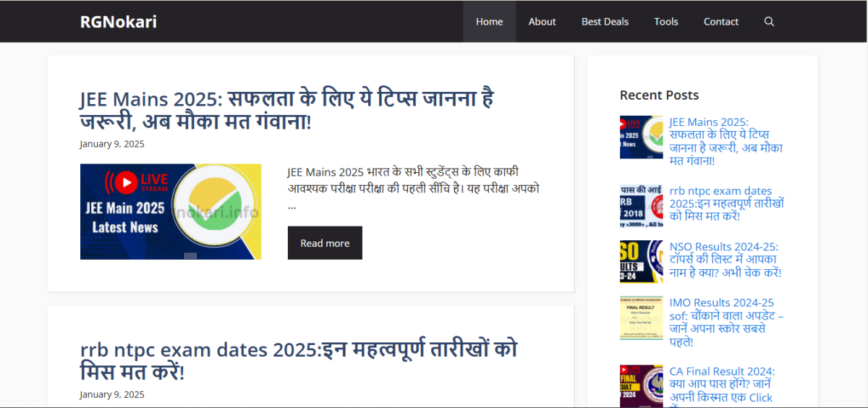Image resolution: width=868 pixels, height=408 pixels.
Task: Open sidebar NSO Results 2024-25 post link
Action: [x=726, y=260]
